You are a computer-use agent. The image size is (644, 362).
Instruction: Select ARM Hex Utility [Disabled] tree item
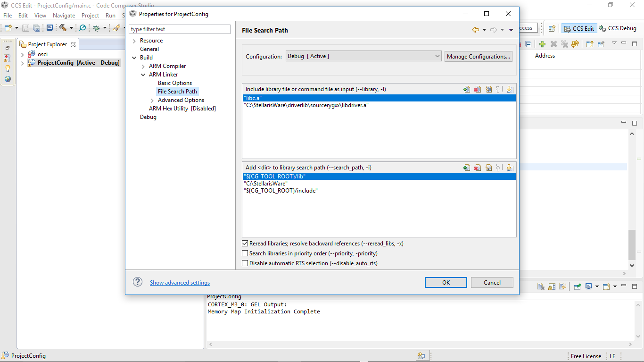182,109
